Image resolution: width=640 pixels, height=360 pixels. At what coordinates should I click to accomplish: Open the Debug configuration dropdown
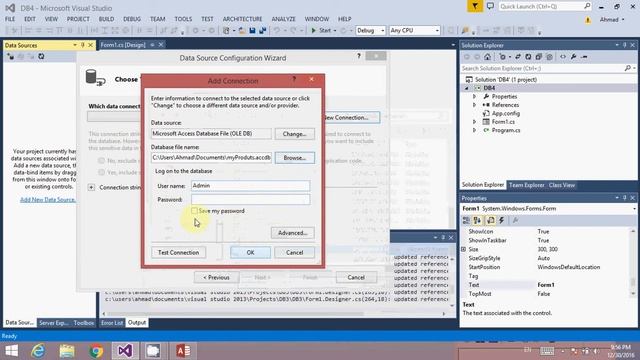[370, 31]
